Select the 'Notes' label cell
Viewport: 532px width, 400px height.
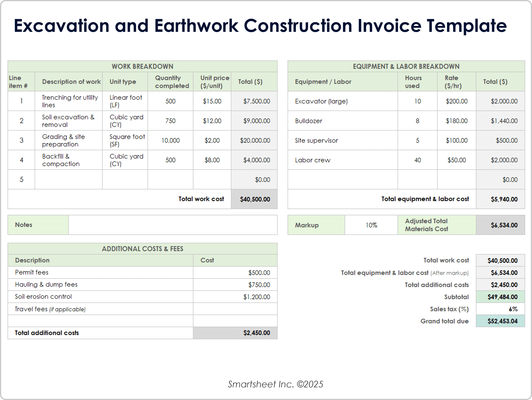[38, 225]
